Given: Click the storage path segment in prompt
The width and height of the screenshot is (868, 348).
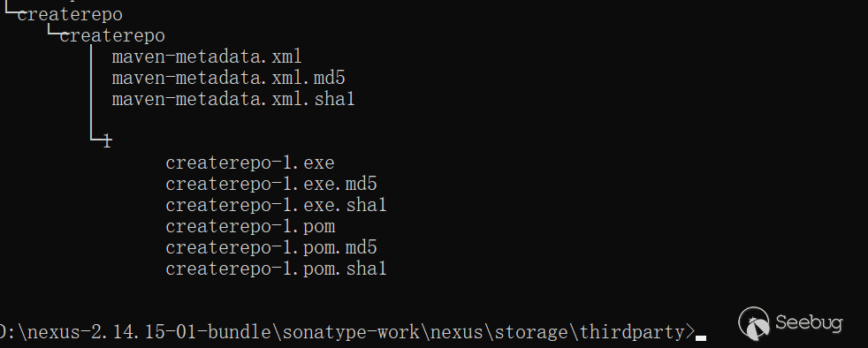Looking at the screenshot, I should [x=531, y=332].
